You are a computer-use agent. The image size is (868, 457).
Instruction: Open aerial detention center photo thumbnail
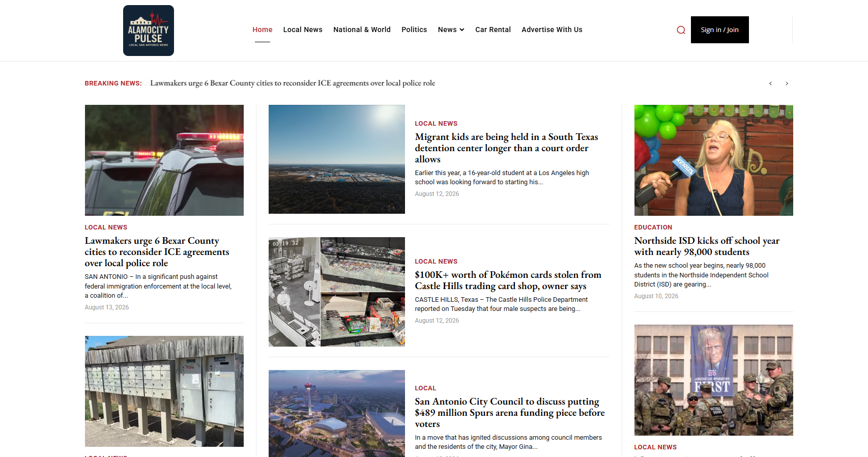click(x=337, y=159)
